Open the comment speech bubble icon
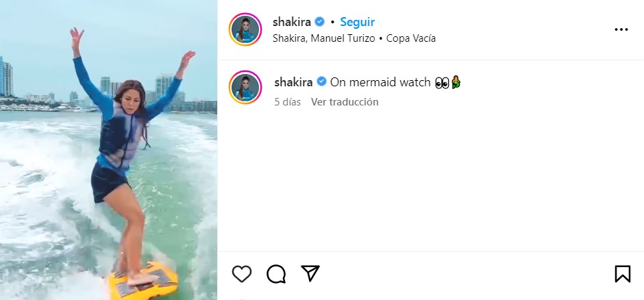The width and height of the screenshot is (644, 300). click(276, 274)
